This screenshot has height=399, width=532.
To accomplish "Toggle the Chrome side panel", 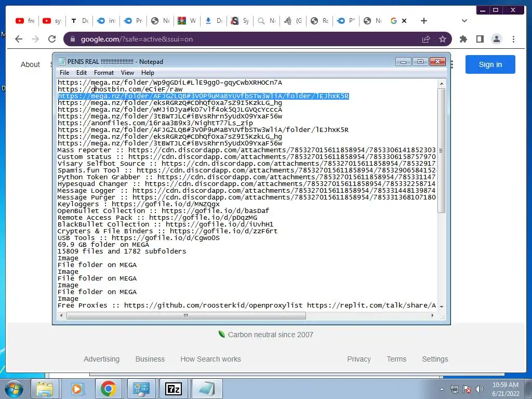I will [480, 39].
